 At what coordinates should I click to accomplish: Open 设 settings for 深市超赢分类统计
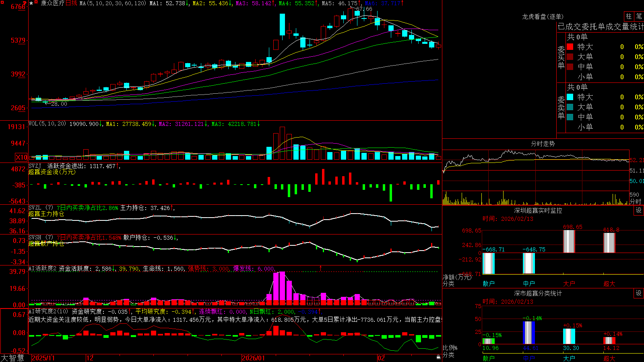point(639,293)
